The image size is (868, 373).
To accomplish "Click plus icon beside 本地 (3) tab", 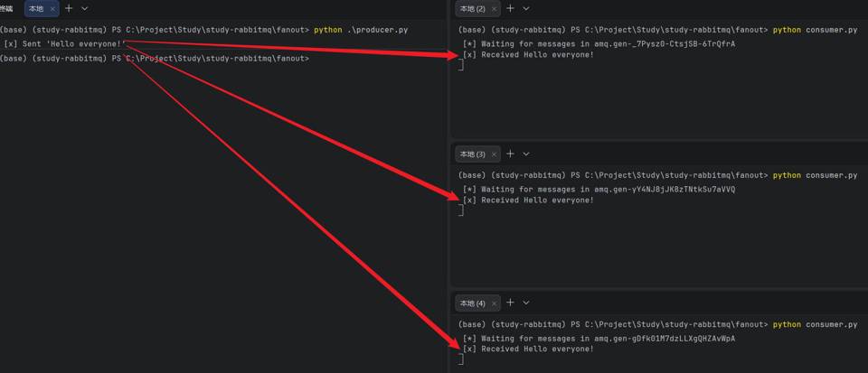I will (511, 154).
